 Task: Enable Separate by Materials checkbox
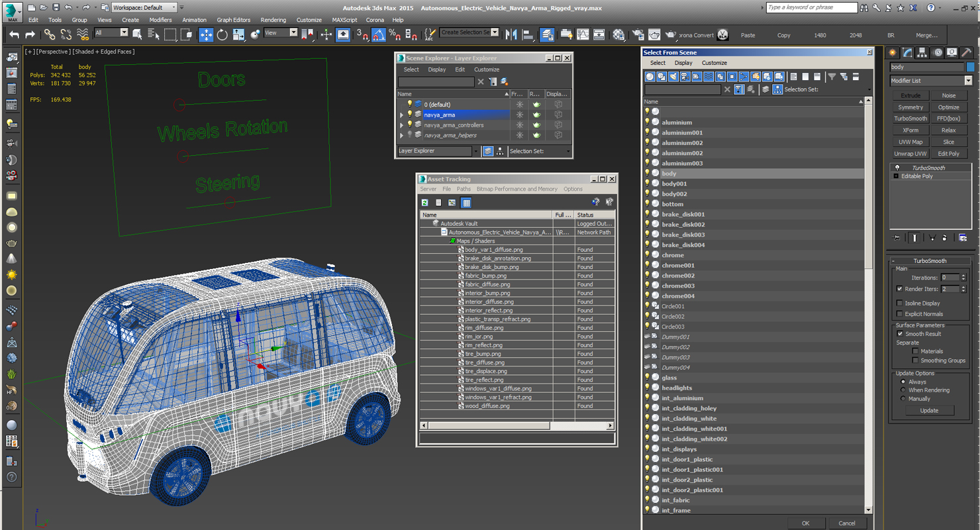click(915, 351)
